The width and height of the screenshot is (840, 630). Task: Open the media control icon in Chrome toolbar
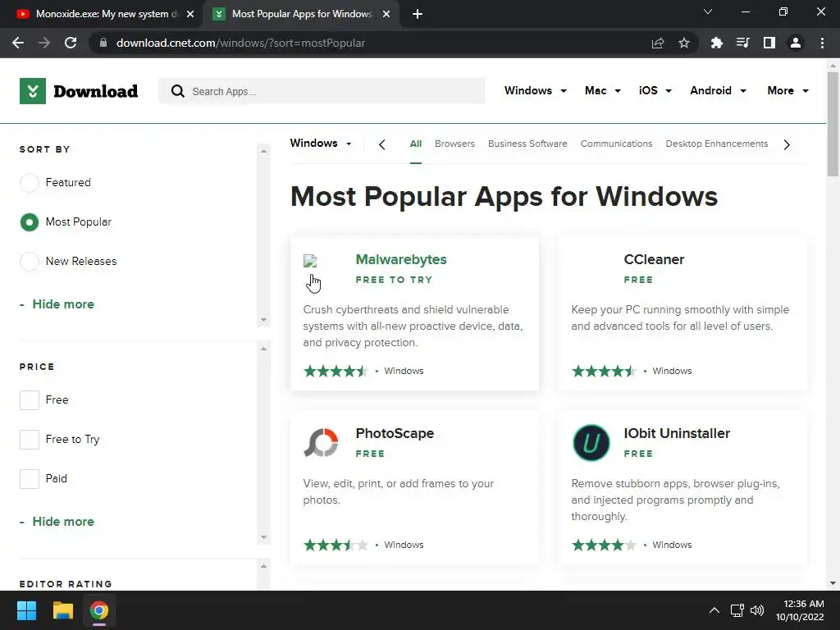coord(742,43)
